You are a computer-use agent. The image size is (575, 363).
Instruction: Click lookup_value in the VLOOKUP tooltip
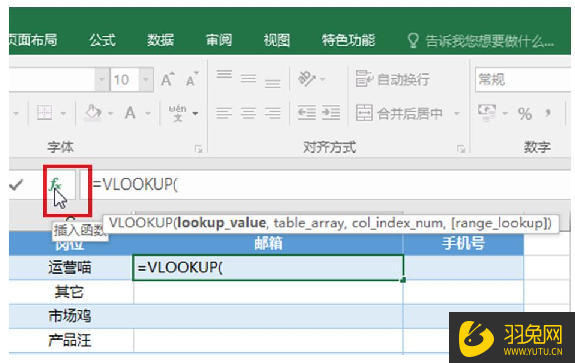[x=221, y=223]
